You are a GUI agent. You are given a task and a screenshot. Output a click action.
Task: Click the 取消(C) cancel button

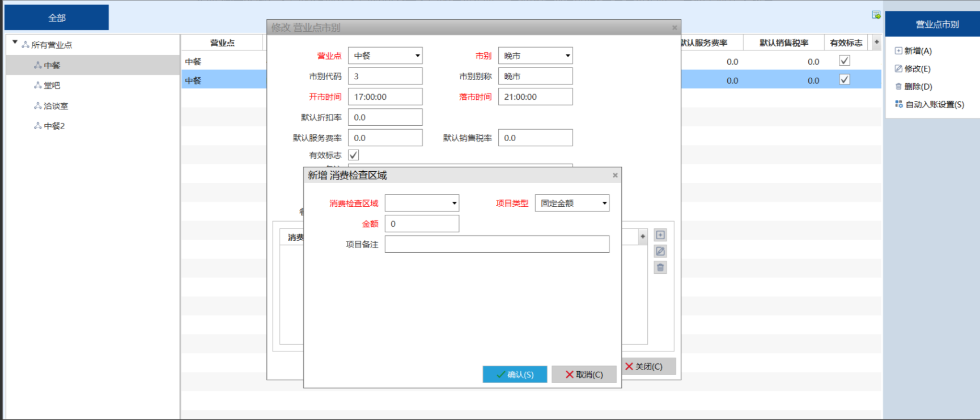(584, 375)
